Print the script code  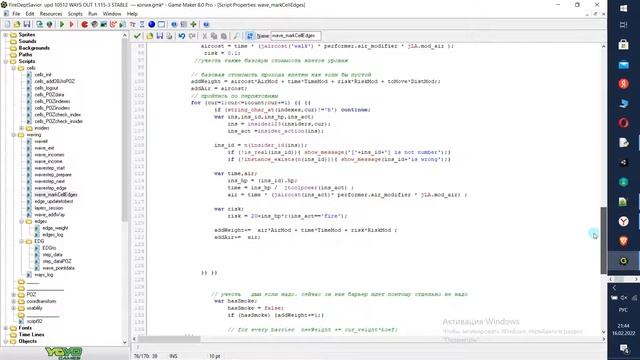pyautogui.click(x=169, y=36)
